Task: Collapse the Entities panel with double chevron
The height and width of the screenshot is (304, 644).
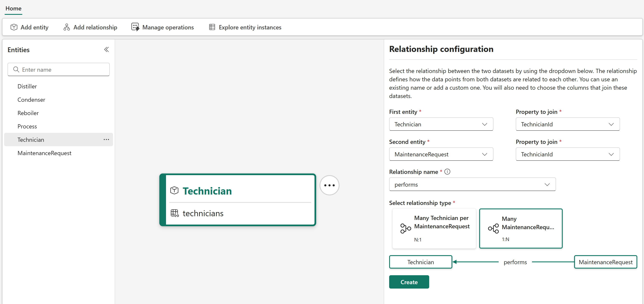Action: [107, 49]
